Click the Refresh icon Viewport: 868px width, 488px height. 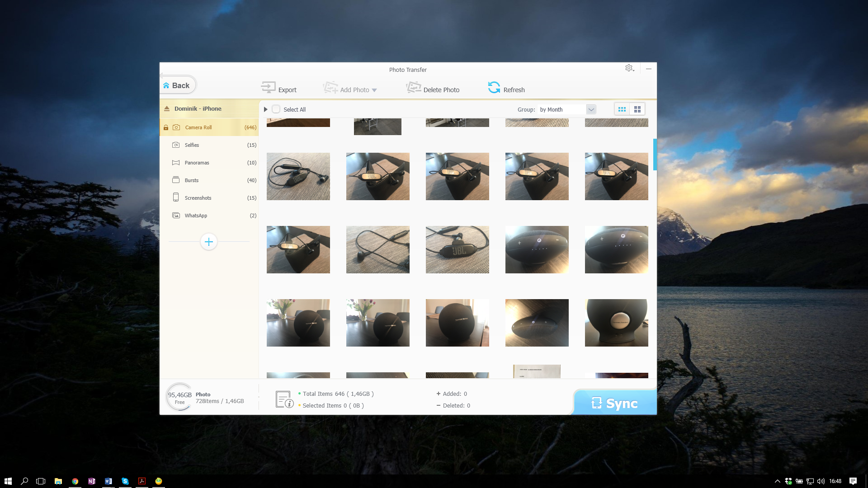point(494,88)
